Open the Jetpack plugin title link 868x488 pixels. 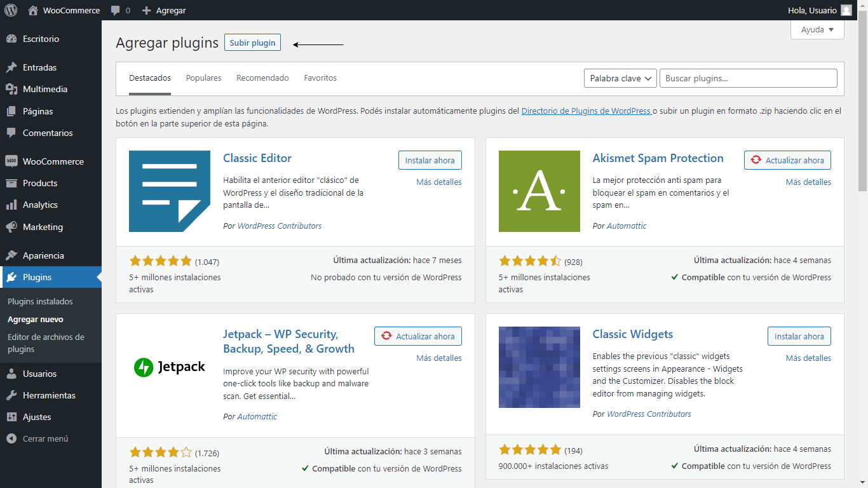(288, 341)
